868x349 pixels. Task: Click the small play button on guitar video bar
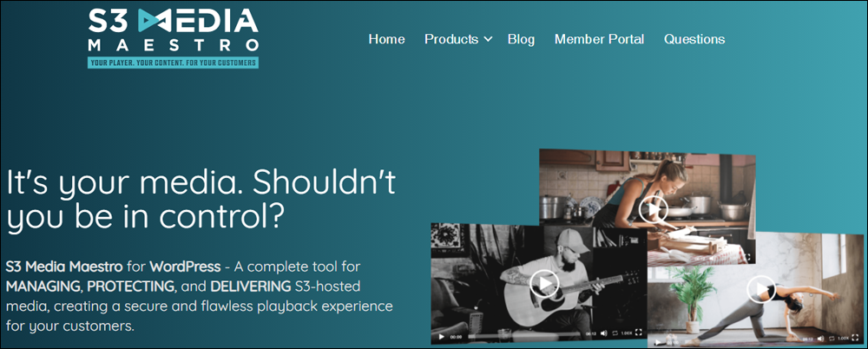click(x=441, y=336)
